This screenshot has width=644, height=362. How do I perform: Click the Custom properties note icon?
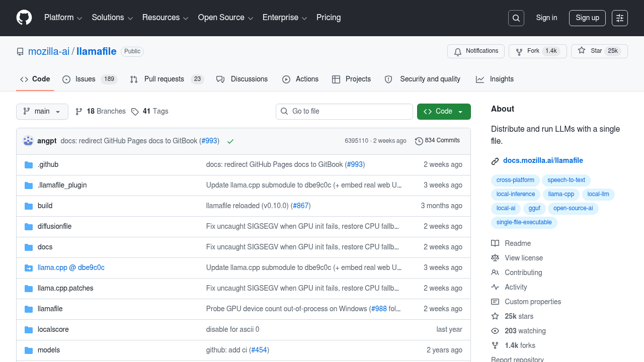coord(495,302)
